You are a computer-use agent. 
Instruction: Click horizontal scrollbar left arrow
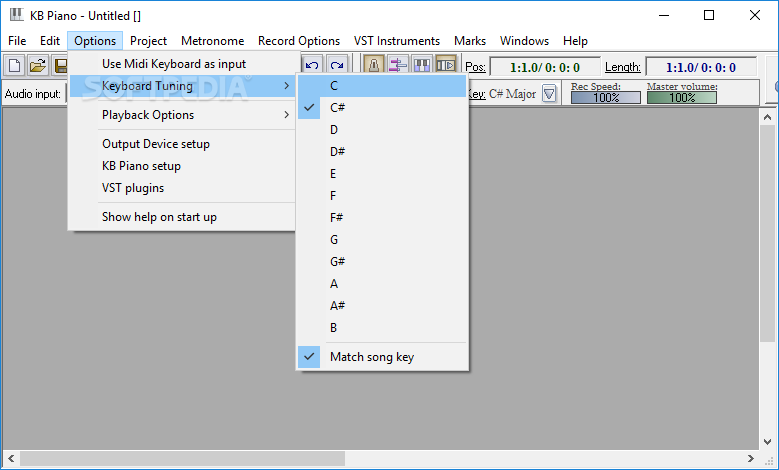[x=11, y=459]
